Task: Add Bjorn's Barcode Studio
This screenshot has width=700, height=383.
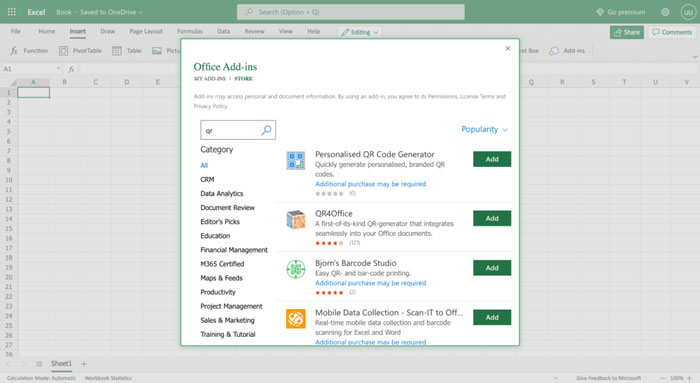Action: point(492,268)
